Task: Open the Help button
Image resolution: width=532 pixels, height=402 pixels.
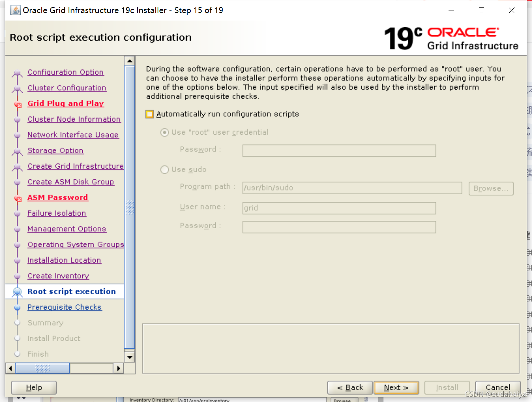Action: [x=34, y=387]
